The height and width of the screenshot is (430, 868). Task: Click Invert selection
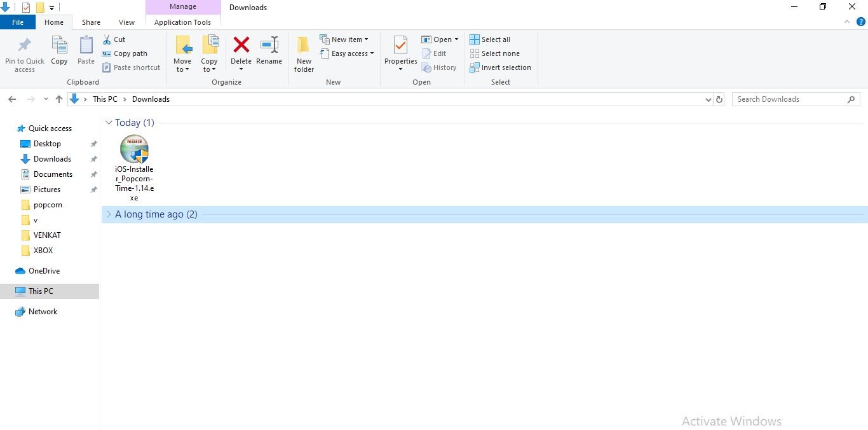(500, 67)
